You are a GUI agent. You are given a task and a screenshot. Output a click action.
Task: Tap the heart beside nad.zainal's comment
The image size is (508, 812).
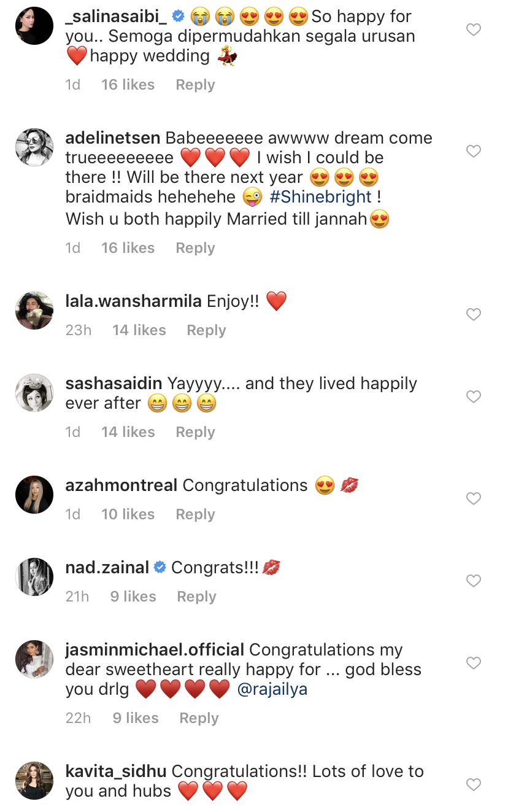coord(474,581)
